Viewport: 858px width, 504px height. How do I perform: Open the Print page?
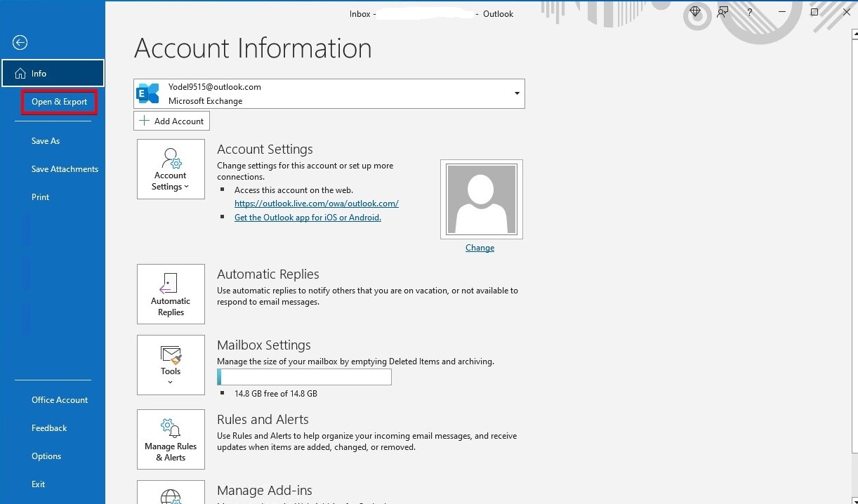coord(41,197)
